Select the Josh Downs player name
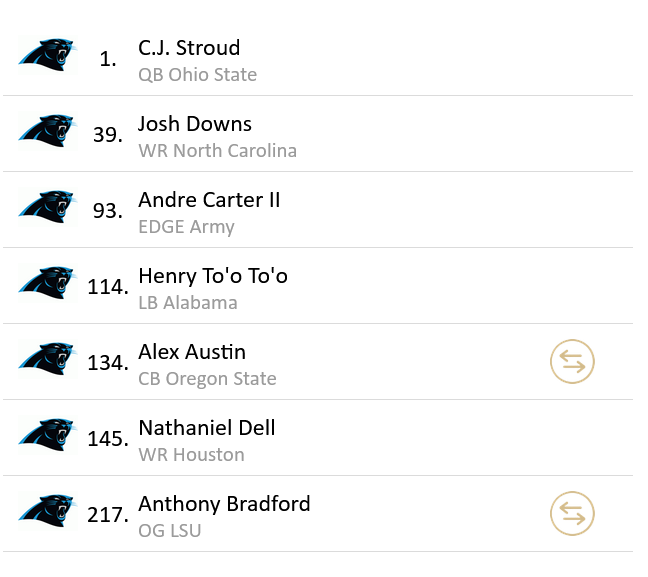 tap(195, 124)
